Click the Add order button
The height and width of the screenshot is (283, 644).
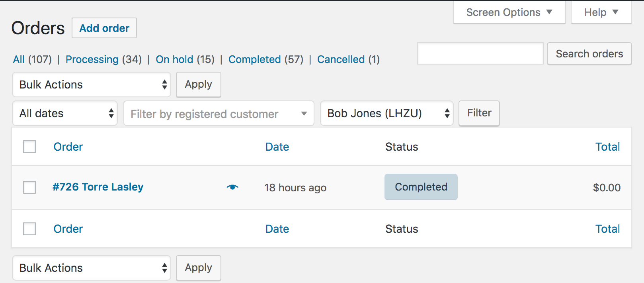tap(104, 28)
